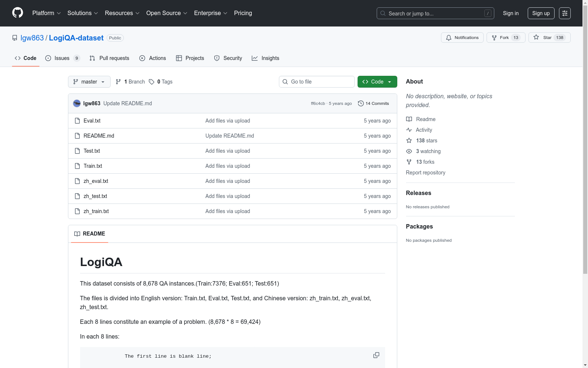Viewport: 588px width, 368px height.
Task: Click the Search or jump to box
Action: [435, 13]
